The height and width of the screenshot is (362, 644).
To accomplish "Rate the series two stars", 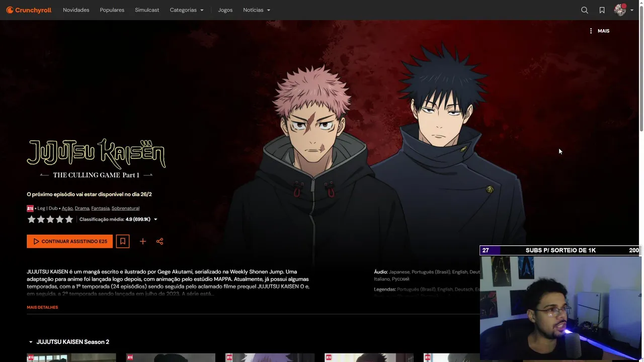I will (x=41, y=219).
